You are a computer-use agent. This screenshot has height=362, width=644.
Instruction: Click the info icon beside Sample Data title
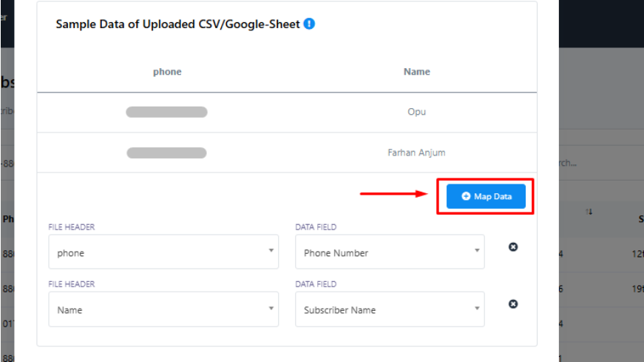point(309,24)
